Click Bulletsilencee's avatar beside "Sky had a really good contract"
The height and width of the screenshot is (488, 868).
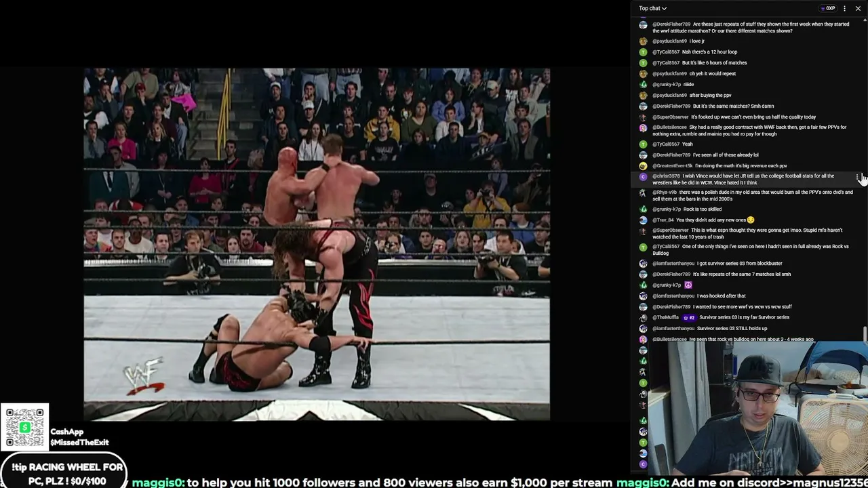coord(643,128)
